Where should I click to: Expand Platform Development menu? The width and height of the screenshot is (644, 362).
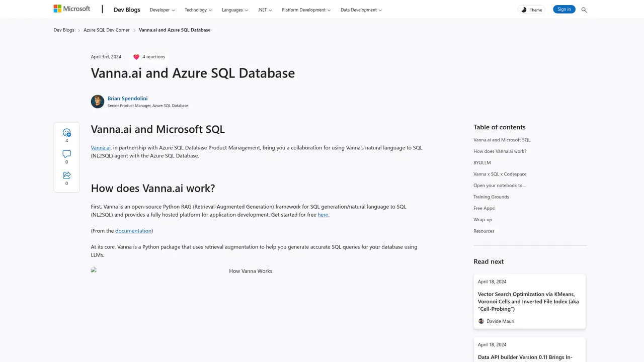coord(306,10)
